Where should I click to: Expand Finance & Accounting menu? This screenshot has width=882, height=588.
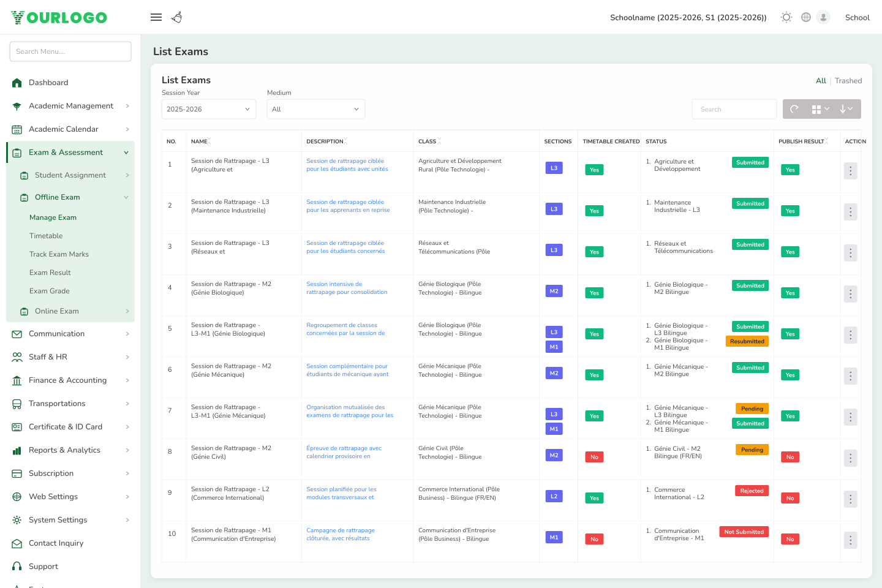[70, 380]
